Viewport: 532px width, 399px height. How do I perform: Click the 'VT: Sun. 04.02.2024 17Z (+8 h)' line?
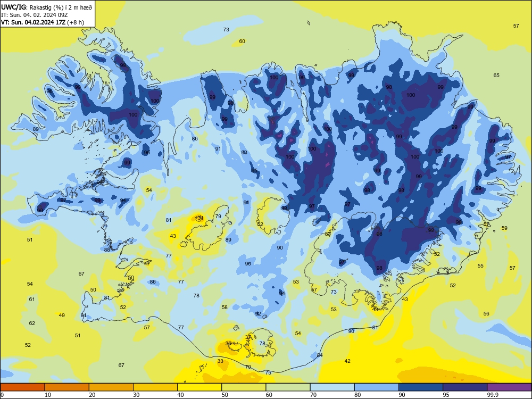(x=43, y=22)
